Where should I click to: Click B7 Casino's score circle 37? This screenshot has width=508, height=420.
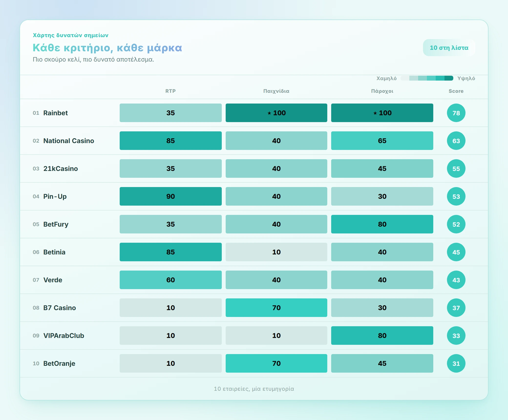pyautogui.click(x=456, y=308)
